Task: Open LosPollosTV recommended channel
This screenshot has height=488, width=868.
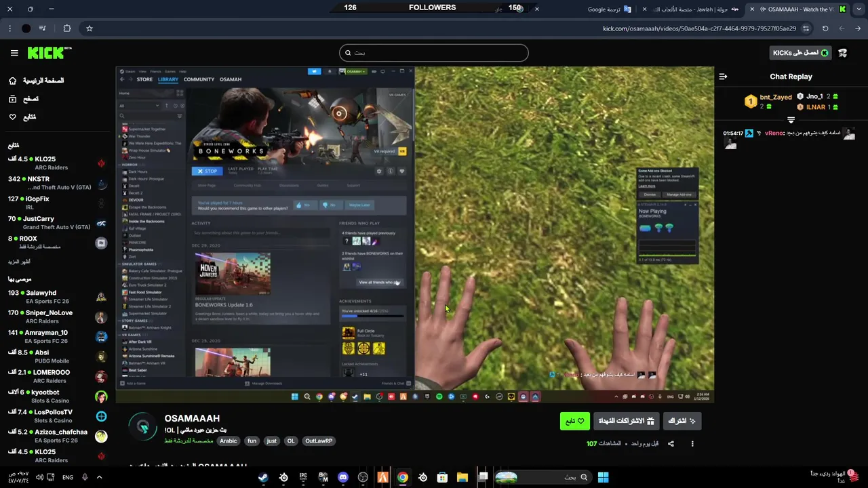Action: click(x=58, y=416)
